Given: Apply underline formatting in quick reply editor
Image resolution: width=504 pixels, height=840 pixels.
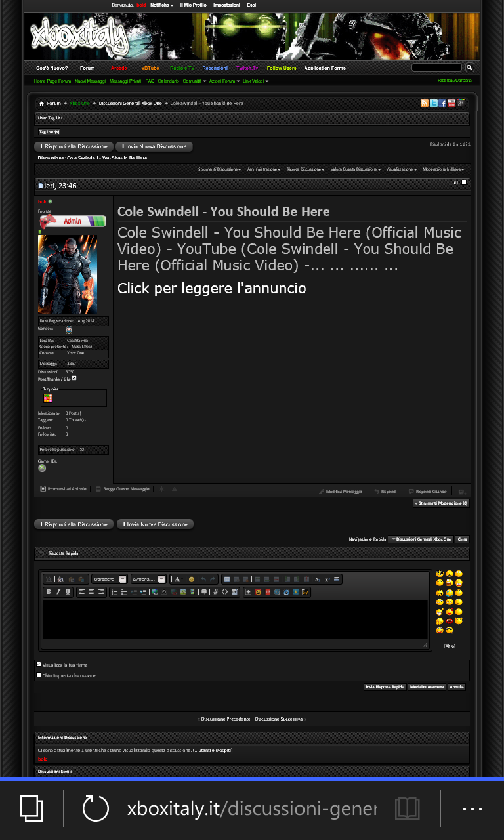Looking at the screenshot, I should (x=68, y=592).
